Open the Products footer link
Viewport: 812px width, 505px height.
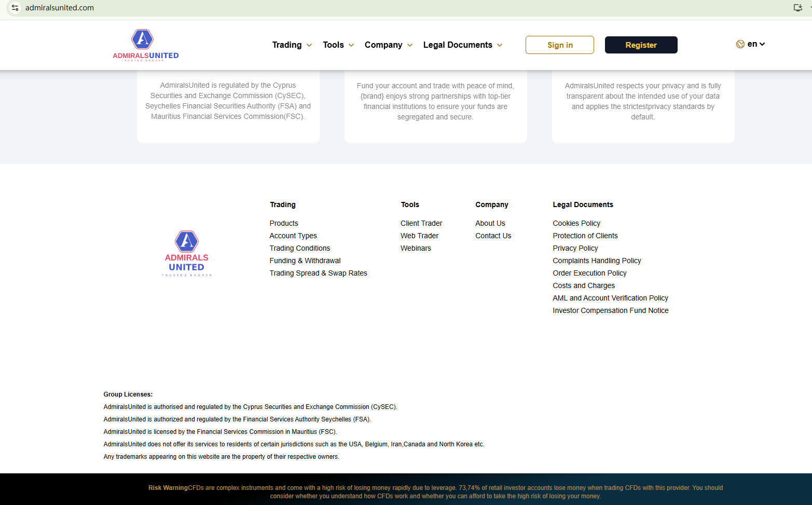284,223
